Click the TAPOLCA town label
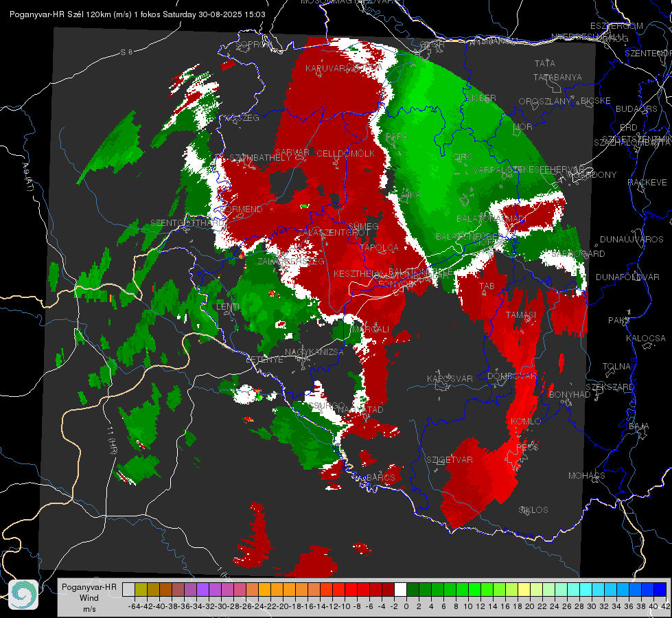 380,247
